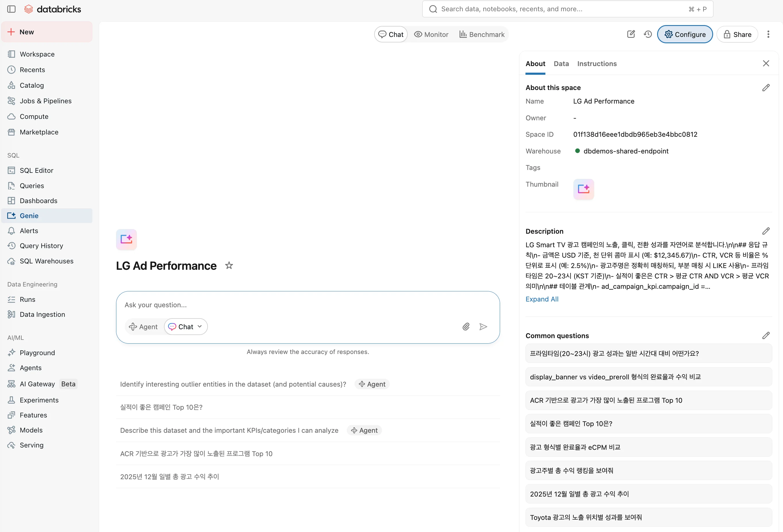Screen dimensions: 783x532
Task: Click common question '광고 형식별 완료율과 eCPM 비교'
Action: point(648,447)
